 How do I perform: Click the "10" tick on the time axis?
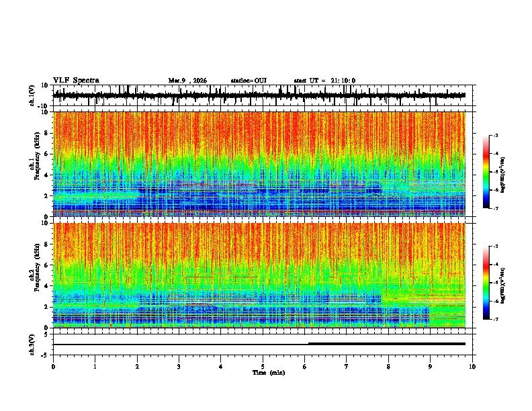472,367
